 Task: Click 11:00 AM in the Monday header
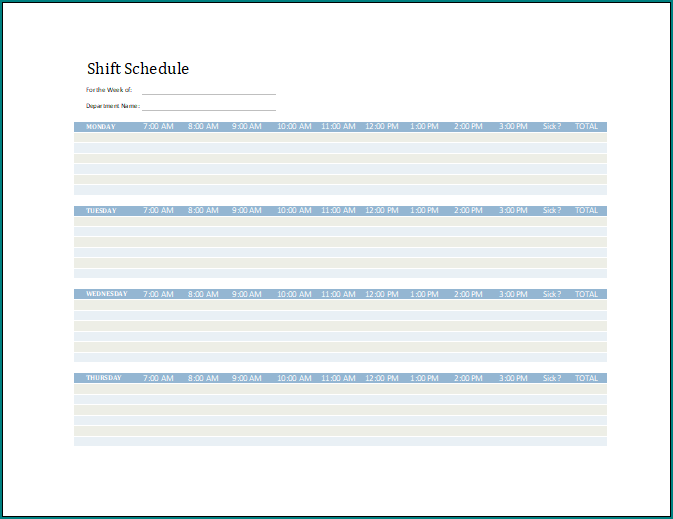[338, 126]
